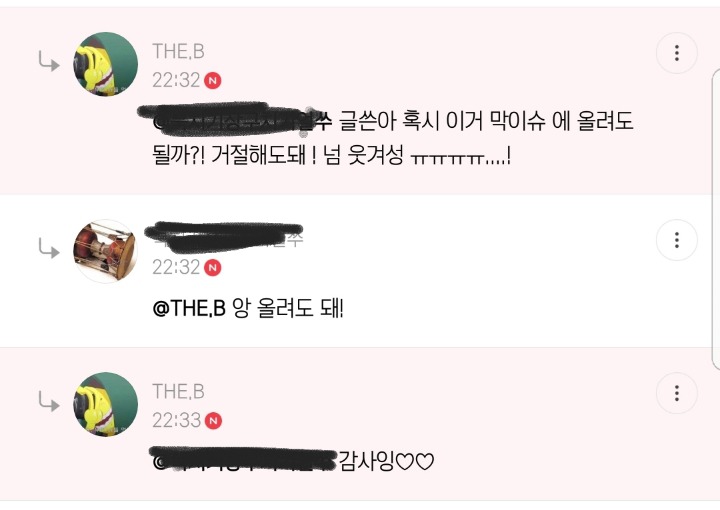Click the red N badge next to 22:33

[x=213, y=420]
